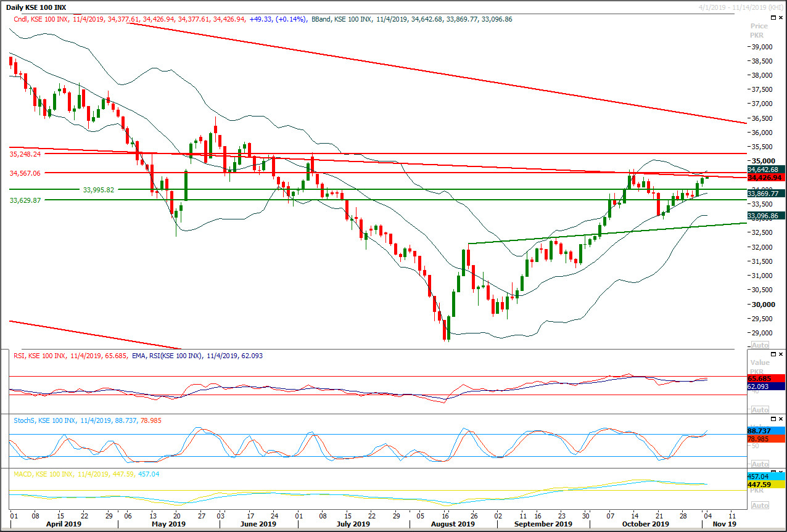Click the 34,567.06 resistance level label

pos(25,174)
